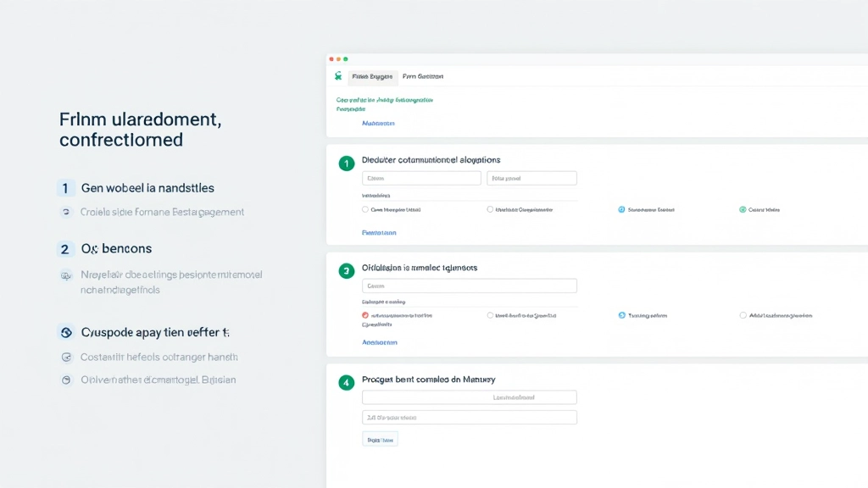Click the green step 4 circle badge
The width and height of the screenshot is (868, 488).
(346, 383)
